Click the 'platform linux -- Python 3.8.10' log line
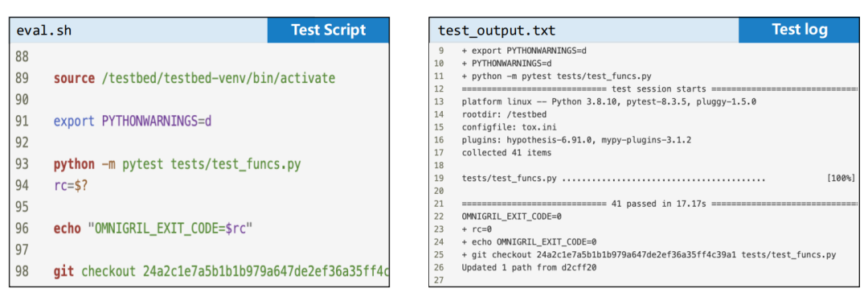The width and height of the screenshot is (868, 305). 609,101
